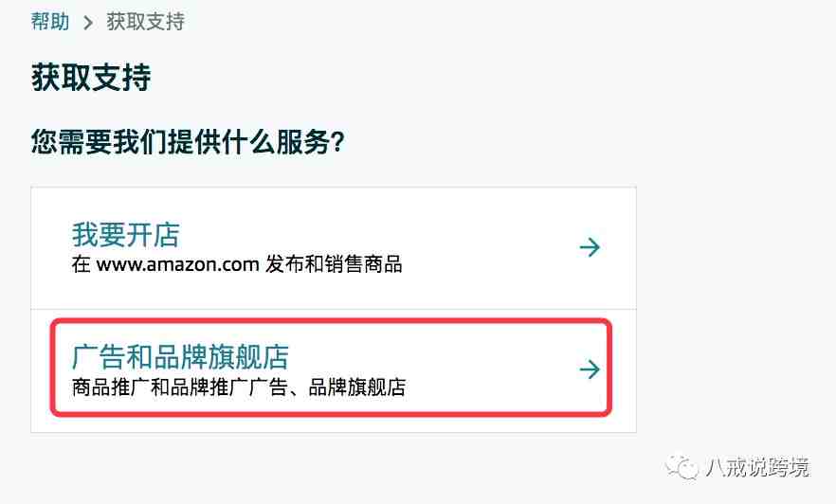The height and width of the screenshot is (504, 836).
Task: Click the arrow icon beside 广告和品牌旗舰店
Action: tap(590, 369)
